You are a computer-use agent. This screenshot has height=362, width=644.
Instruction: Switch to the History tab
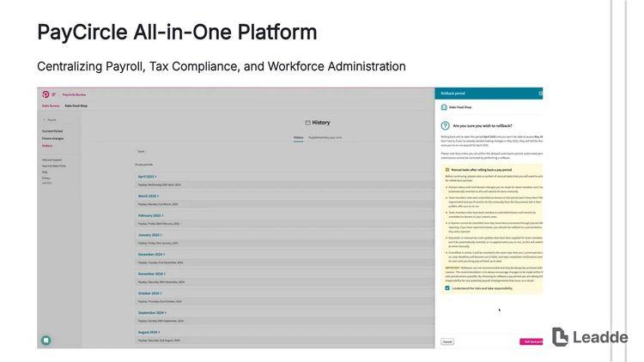click(299, 137)
